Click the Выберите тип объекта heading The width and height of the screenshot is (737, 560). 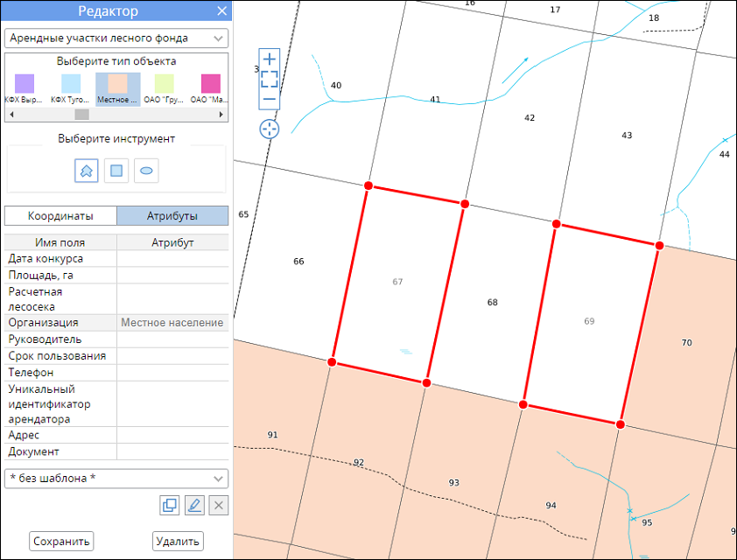[x=116, y=61]
